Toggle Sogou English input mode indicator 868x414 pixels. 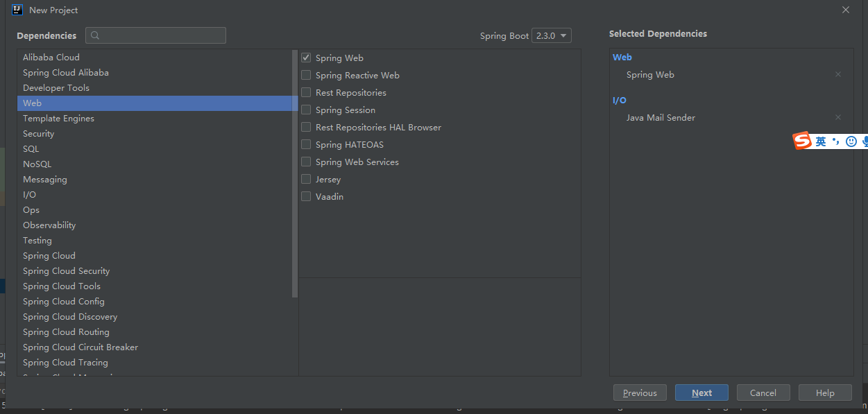(x=821, y=141)
